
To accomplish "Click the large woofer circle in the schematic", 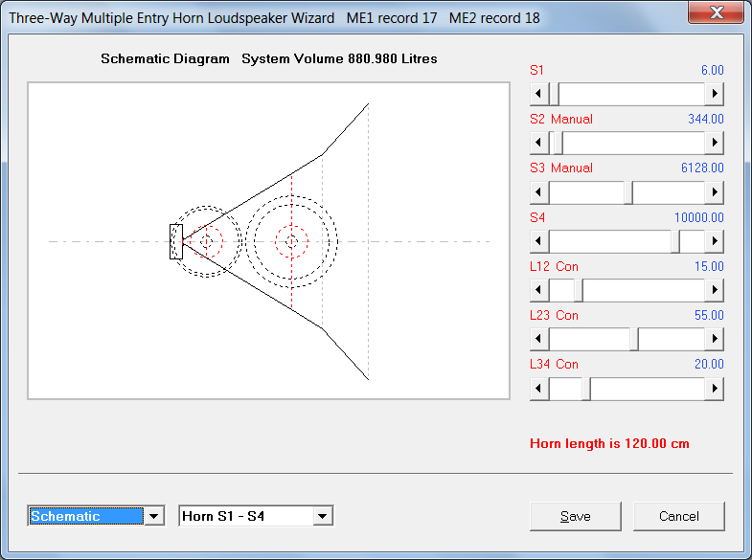I will (291, 241).
